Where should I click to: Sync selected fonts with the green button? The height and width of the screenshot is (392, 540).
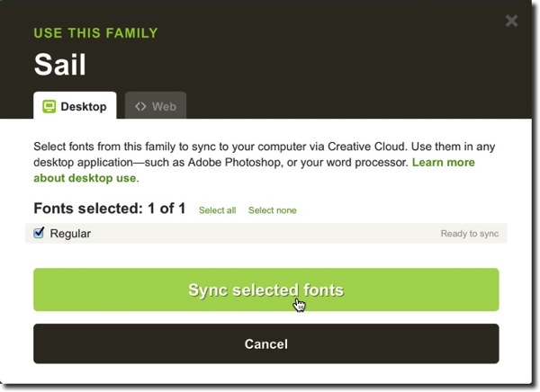(x=266, y=290)
